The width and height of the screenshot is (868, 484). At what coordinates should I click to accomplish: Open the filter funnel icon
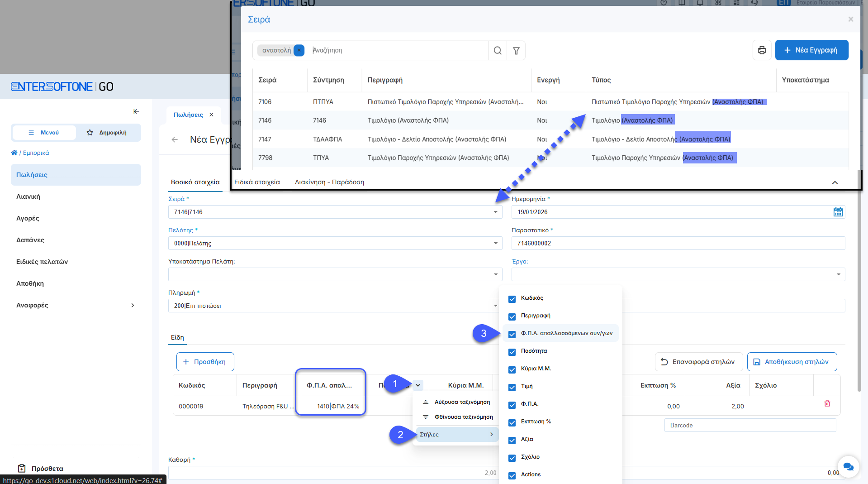click(516, 50)
